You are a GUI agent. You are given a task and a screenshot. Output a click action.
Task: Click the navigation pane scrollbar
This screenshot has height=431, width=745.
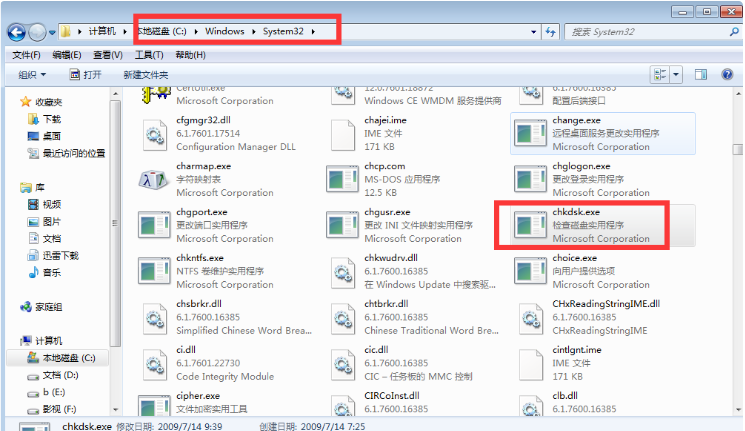[x=115, y=223]
